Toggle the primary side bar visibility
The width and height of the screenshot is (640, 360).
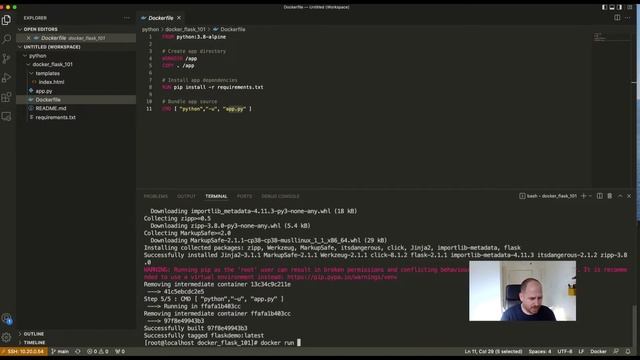point(604,7)
